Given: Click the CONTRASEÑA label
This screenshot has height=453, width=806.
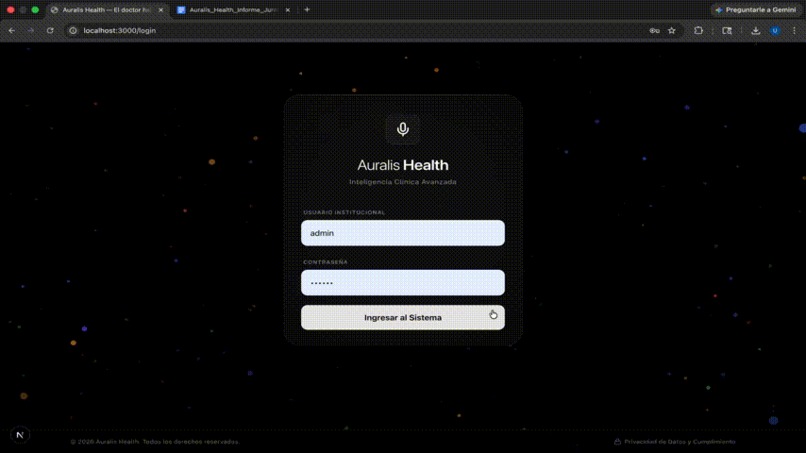Looking at the screenshot, I should click(x=325, y=262).
